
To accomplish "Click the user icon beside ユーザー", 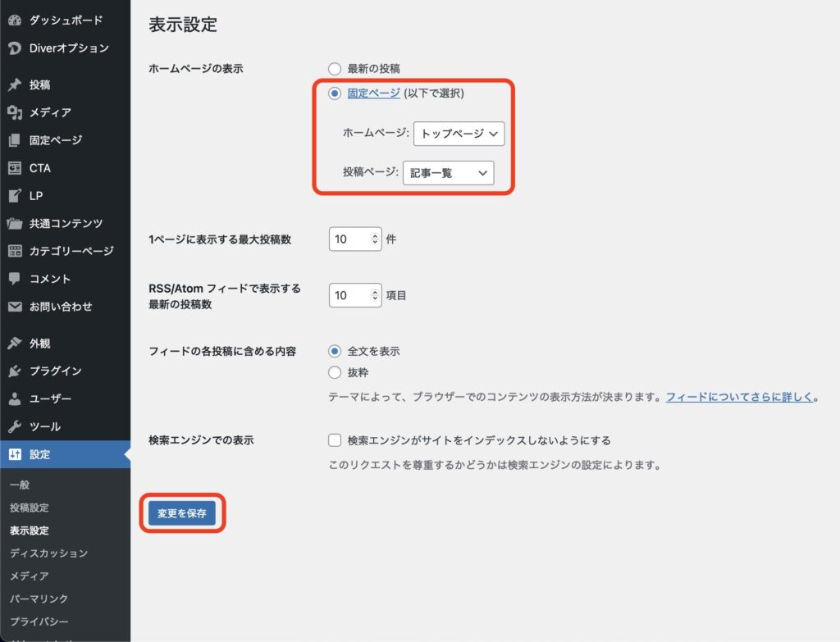I will (15, 398).
